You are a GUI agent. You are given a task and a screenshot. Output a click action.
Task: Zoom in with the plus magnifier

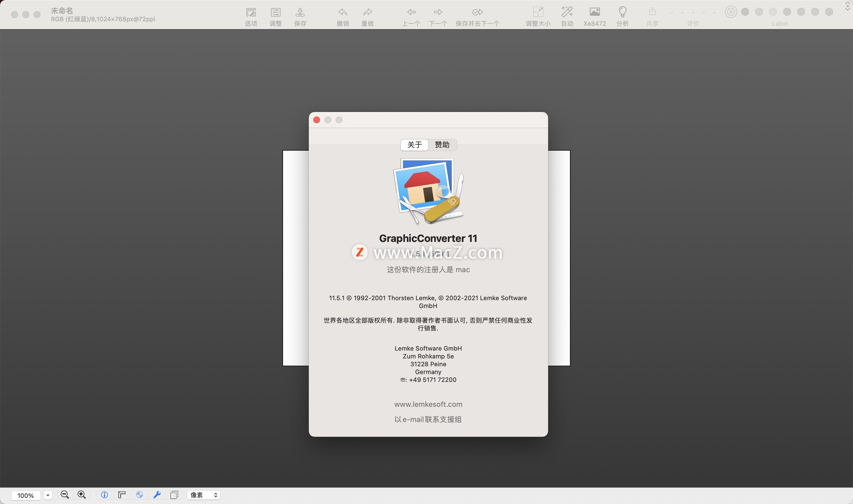click(x=82, y=495)
